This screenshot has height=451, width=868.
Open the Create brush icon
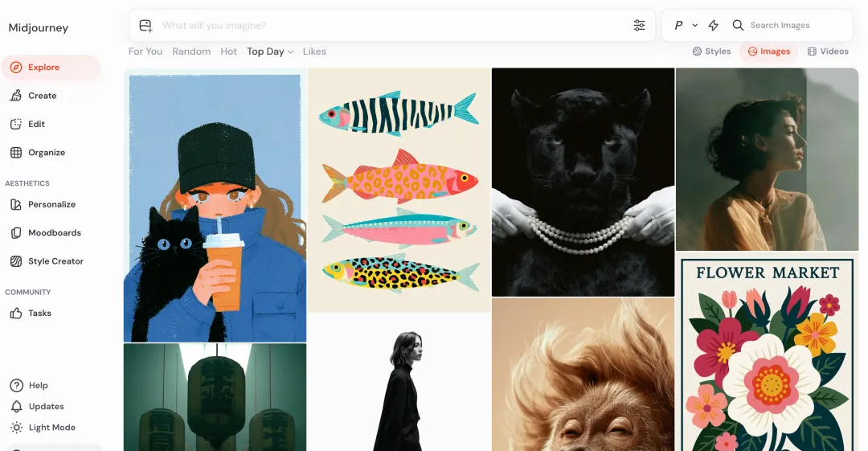(16, 96)
